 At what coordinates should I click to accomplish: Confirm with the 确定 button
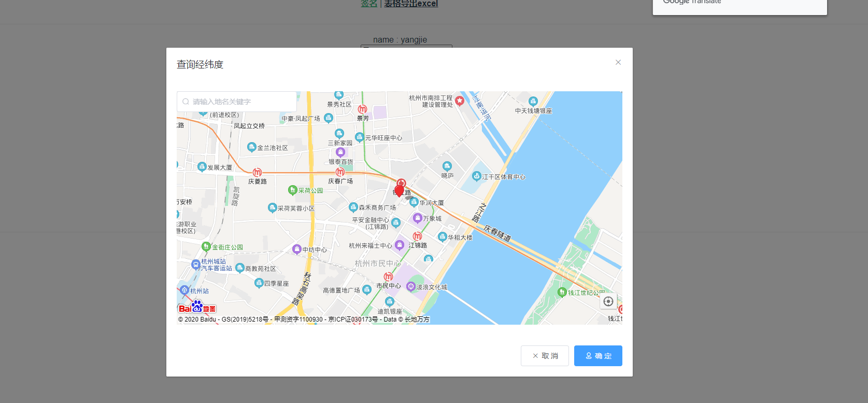tap(598, 356)
